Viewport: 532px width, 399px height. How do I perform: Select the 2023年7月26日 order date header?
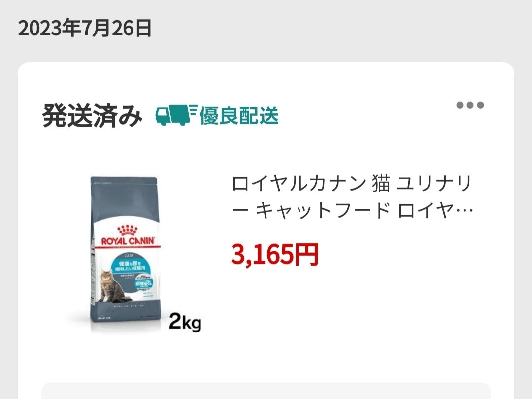pyautogui.click(x=85, y=28)
